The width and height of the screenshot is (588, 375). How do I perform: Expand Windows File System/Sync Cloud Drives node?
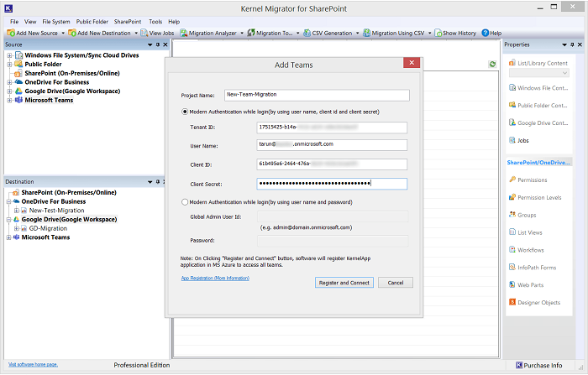(x=9, y=55)
